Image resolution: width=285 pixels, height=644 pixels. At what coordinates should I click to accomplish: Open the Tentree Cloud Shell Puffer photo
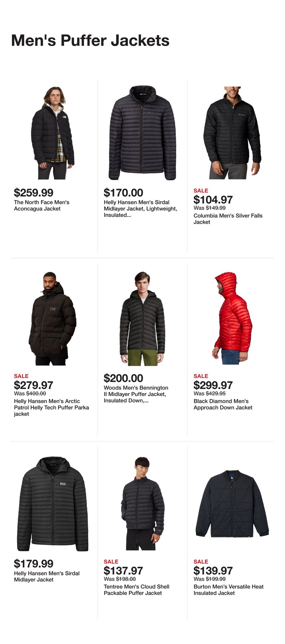point(142,504)
